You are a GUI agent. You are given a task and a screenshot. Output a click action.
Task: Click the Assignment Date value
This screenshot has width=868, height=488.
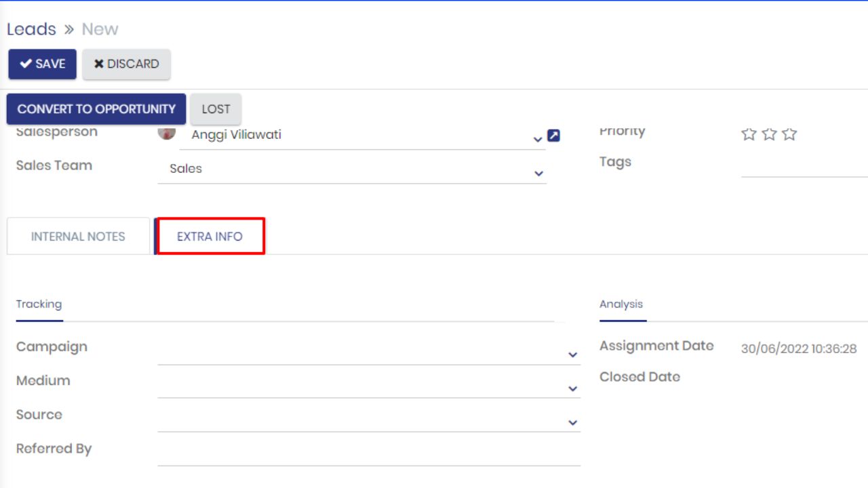pyautogui.click(x=798, y=349)
